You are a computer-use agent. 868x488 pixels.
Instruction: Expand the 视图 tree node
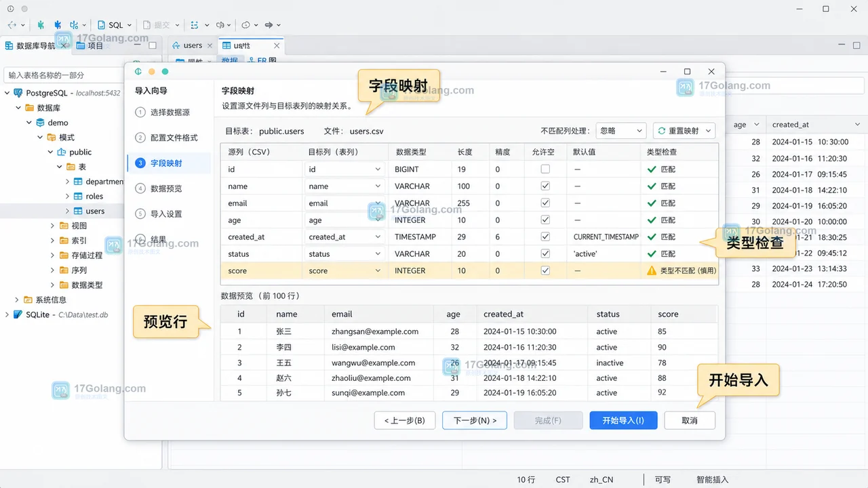click(x=53, y=226)
